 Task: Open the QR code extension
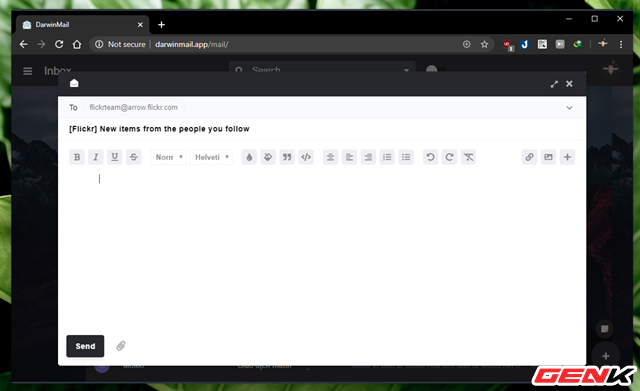[x=542, y=44]
